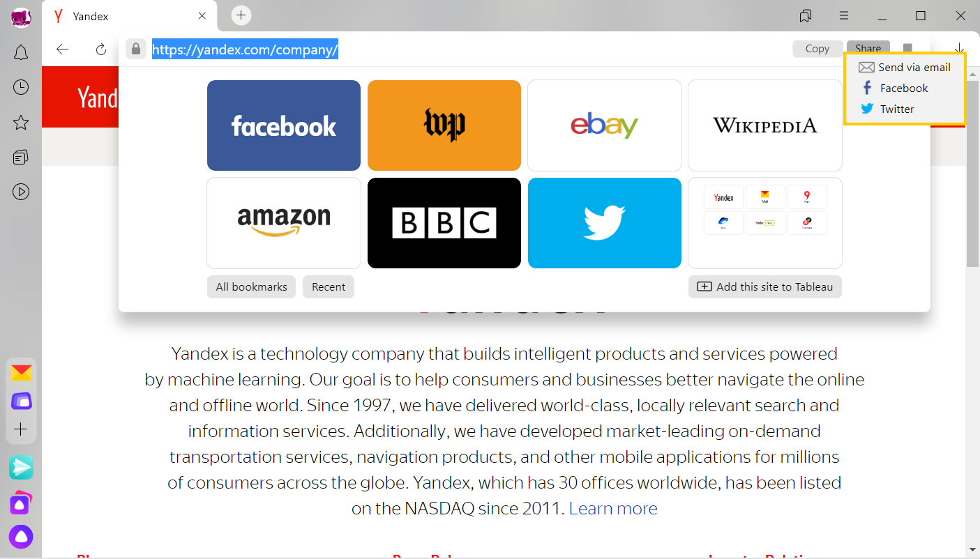Open a new tab
The image size is (980, 559).
241,15
